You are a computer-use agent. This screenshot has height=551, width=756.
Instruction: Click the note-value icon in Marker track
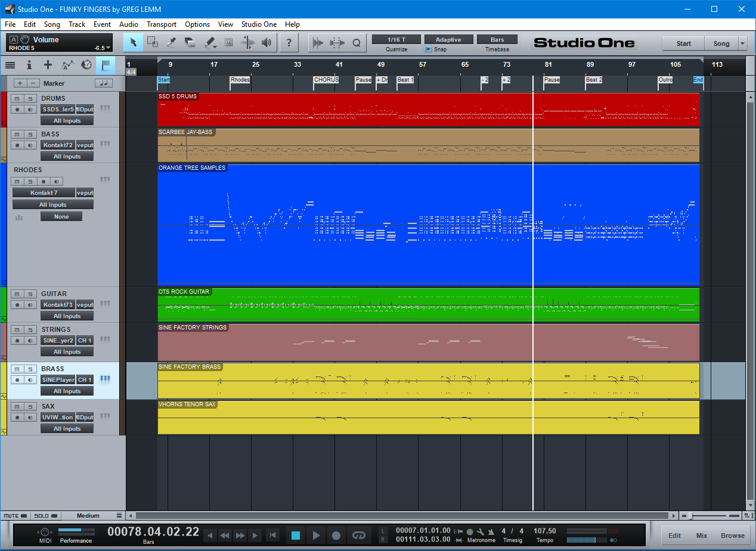click(x=104, y=83)
